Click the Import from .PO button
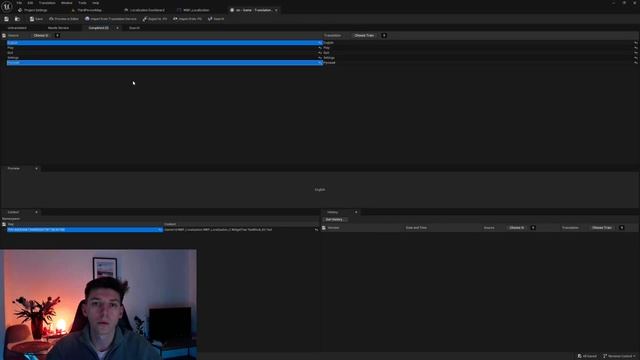The image size is (640, 360). tap(187, 19)
